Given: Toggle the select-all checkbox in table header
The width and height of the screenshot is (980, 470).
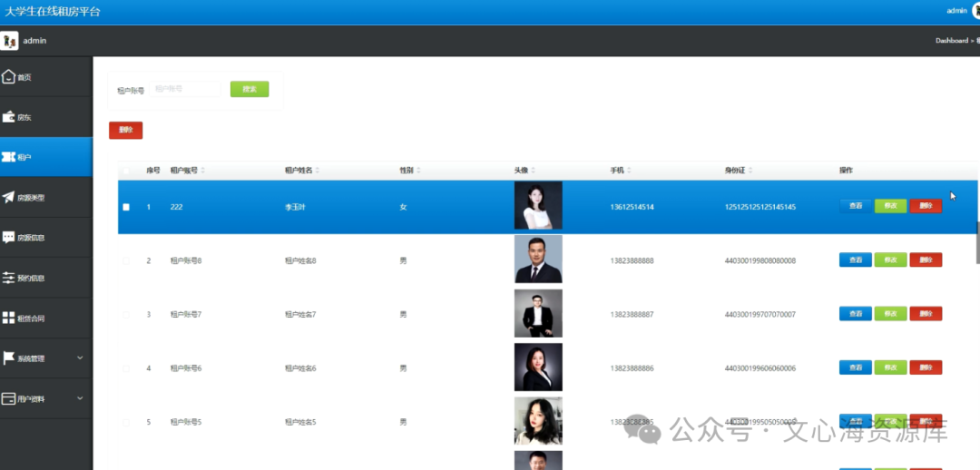Looking at the screenshot, I should (x=126, y=170).
